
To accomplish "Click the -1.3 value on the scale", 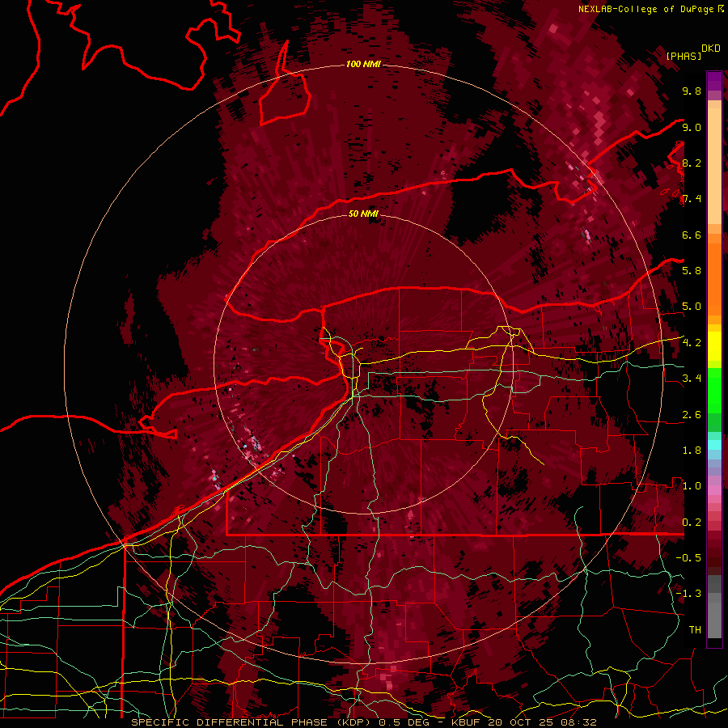I will [688, 594].
